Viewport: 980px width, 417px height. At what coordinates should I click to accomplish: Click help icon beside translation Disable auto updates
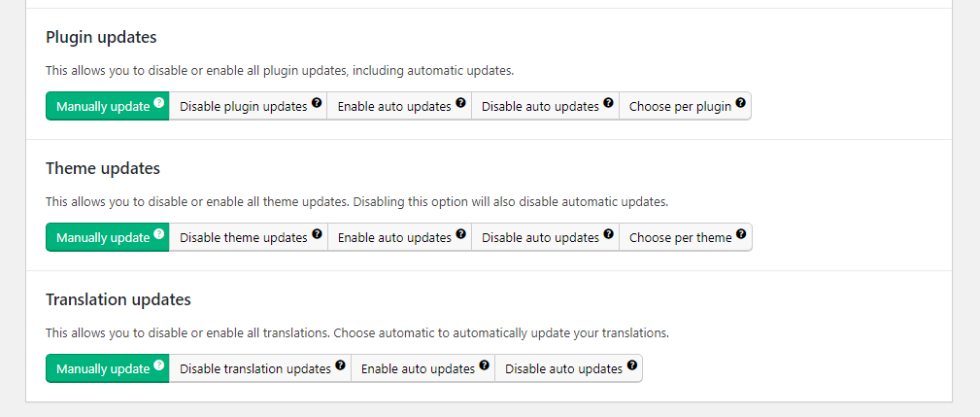tap(632, 365)
